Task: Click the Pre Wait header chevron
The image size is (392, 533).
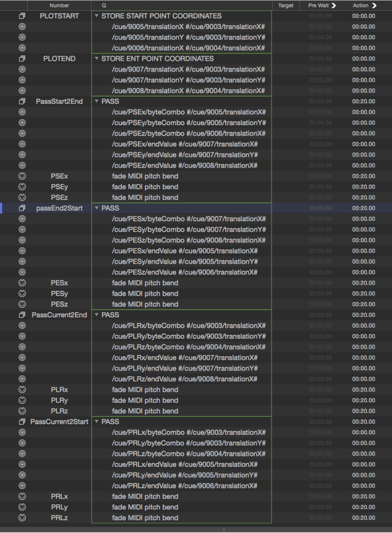Action: (x=334, y=5)
